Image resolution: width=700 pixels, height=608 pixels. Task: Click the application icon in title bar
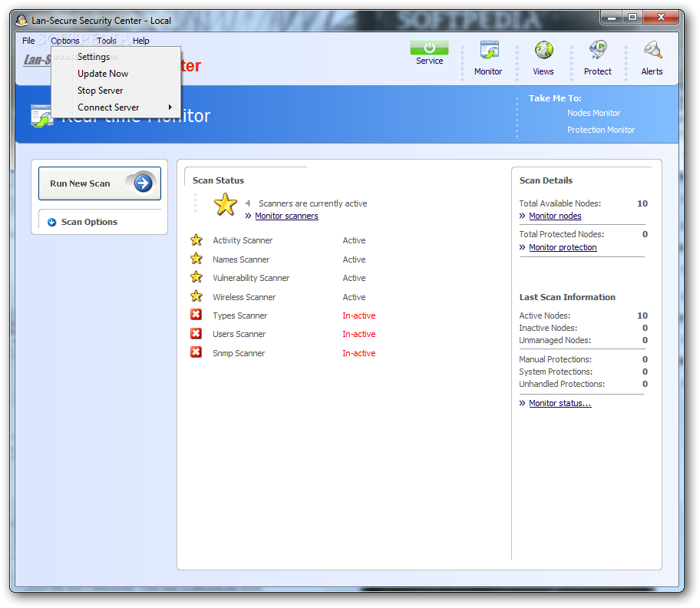pos(21,21)
